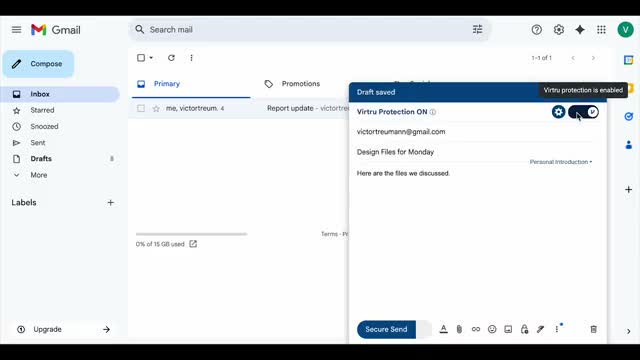Image resolution: width=640 pixels, height=360 pixels.
Task: Open the Terms link
Action: point(329,234)
